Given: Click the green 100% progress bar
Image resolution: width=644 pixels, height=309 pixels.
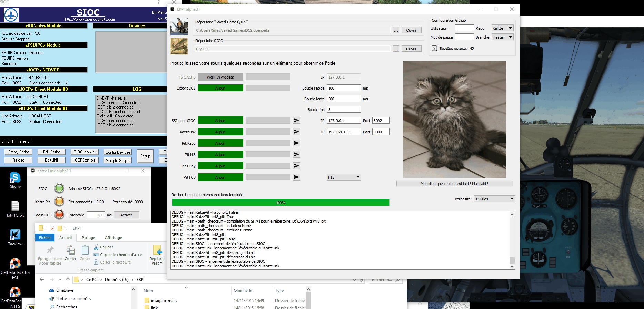Looking at the screenshot, I should pos(281,203).
